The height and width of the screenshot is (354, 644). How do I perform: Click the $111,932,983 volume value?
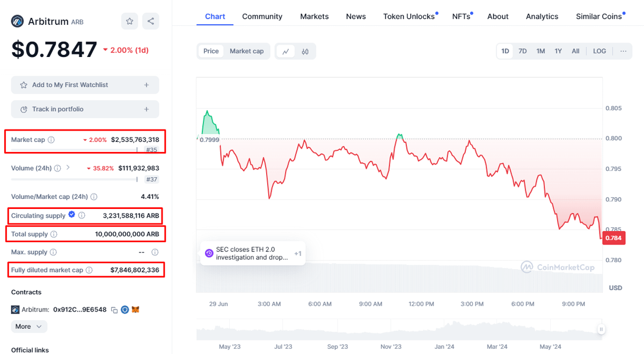tap(139, 168)
